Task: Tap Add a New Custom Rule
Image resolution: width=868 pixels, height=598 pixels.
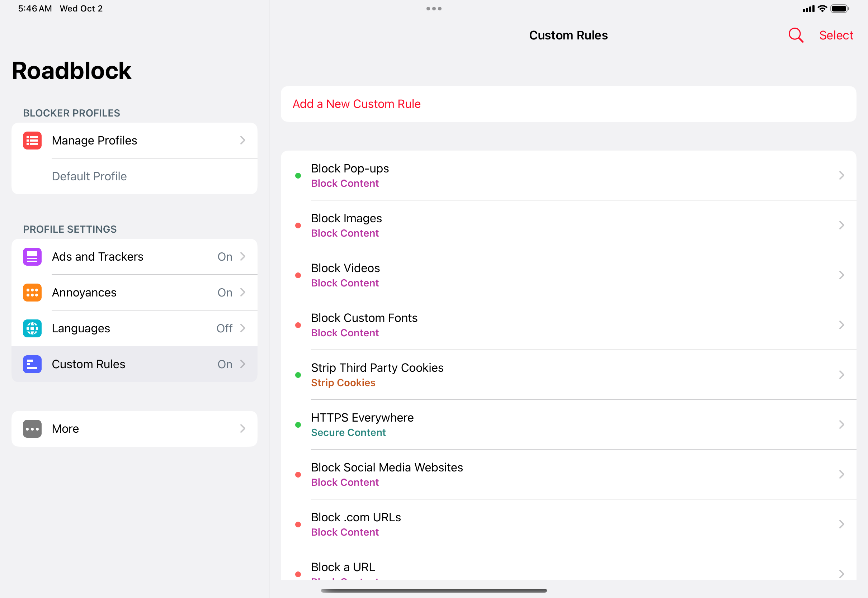Action: (x=357, y=104)
